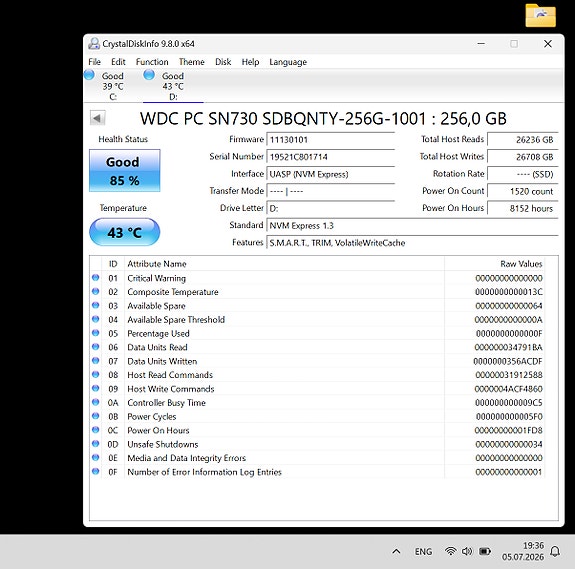Click raw value 0000000000001FD8

[x=509, y=430]
